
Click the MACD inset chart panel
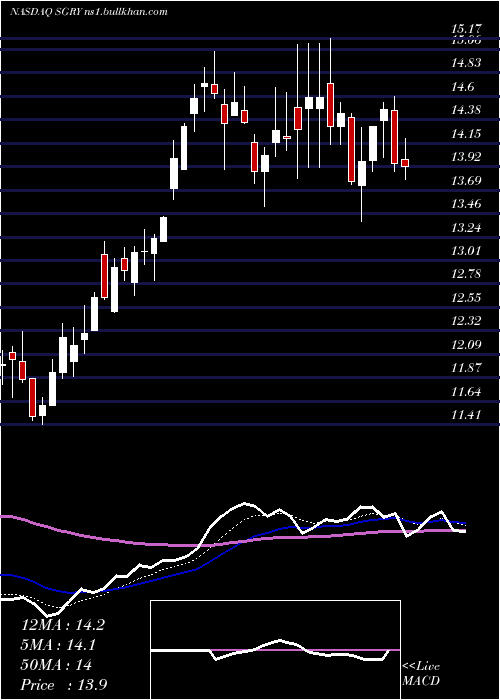click(275, 650)
